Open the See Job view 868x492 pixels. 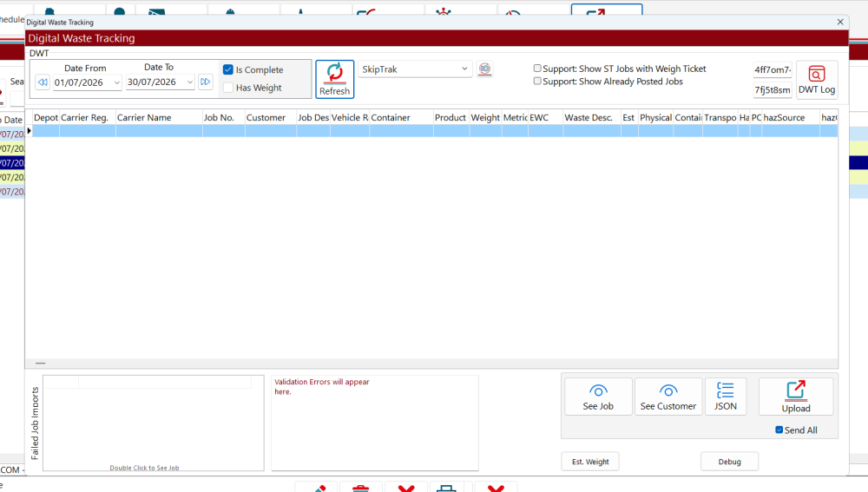[x=598, y=397]
